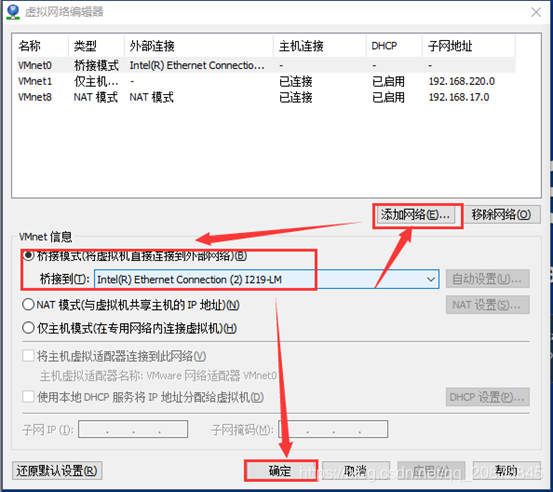The height and width of the screenshot is (492, 553).
Task: Open the 桥接到 adapter dropdown
Action: pos(266,279)
